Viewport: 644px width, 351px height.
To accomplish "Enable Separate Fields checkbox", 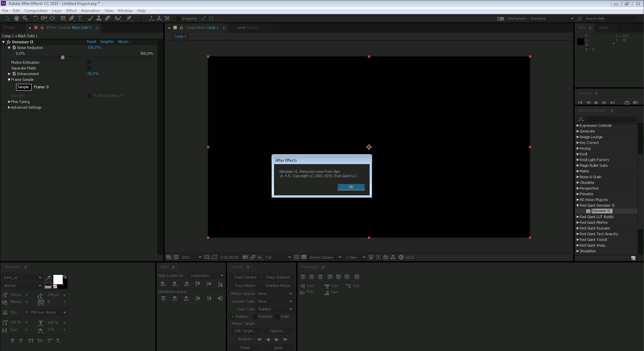I will (x=89, y=68).
